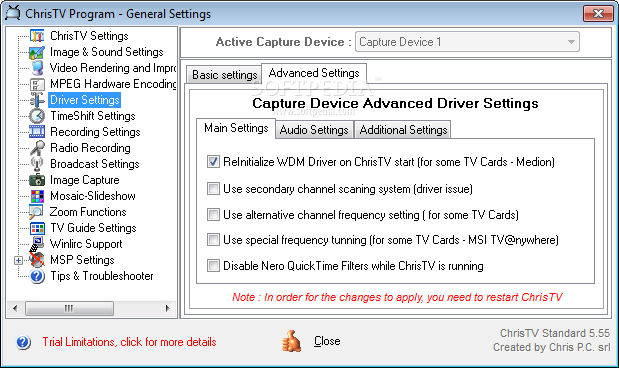Screen dimensions: 619x368
Task: Click the tree horizontal scrollbar thumb
Action: pyautogui.click(x=69, y=308)
